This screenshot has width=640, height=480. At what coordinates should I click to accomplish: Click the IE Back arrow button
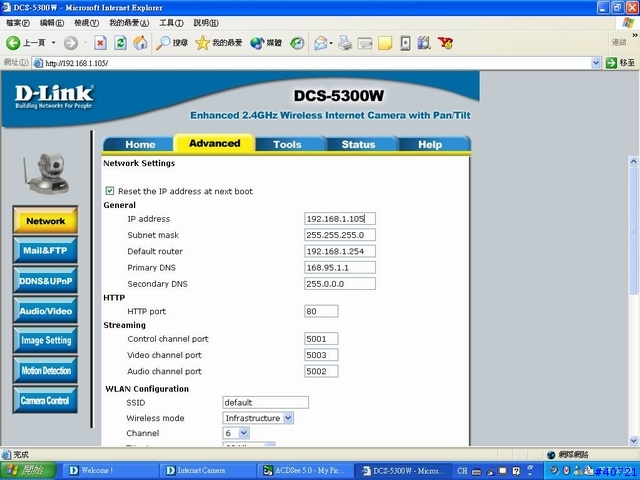click(x=13, y=43)
